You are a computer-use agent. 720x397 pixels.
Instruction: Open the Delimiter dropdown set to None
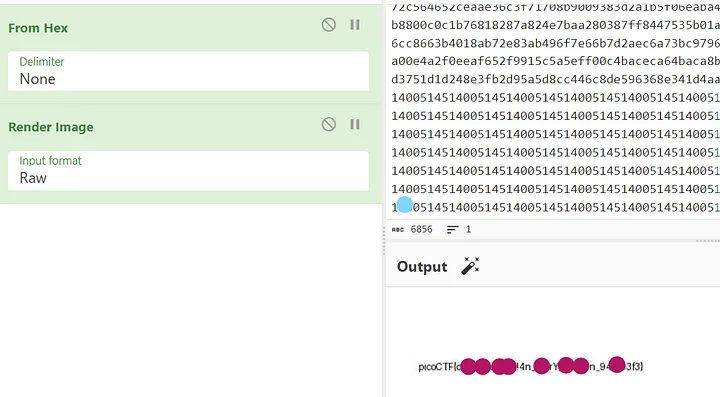[188, 71]
